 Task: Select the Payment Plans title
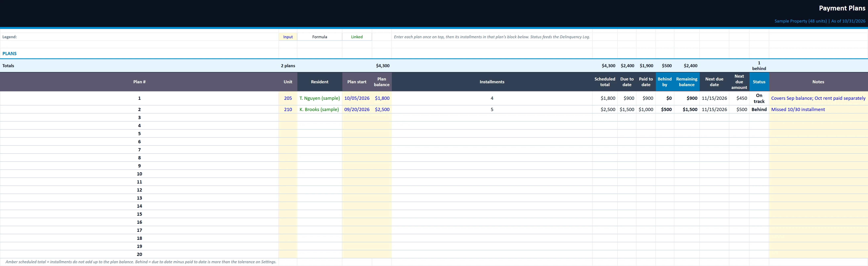842,8
